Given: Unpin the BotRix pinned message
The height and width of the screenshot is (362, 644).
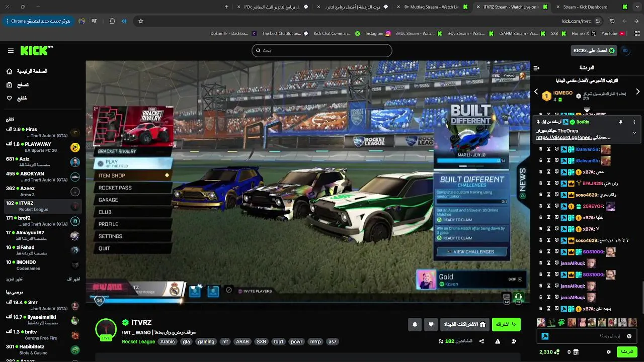Looking at the screenshot, I should tap(621, 122).
